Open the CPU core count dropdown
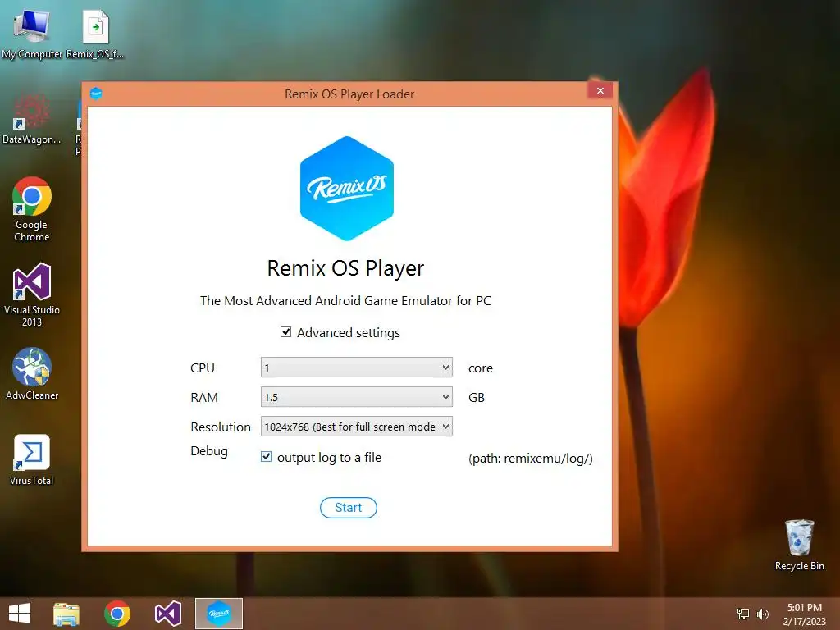This screenshot has height=630, width=840. 357,367
